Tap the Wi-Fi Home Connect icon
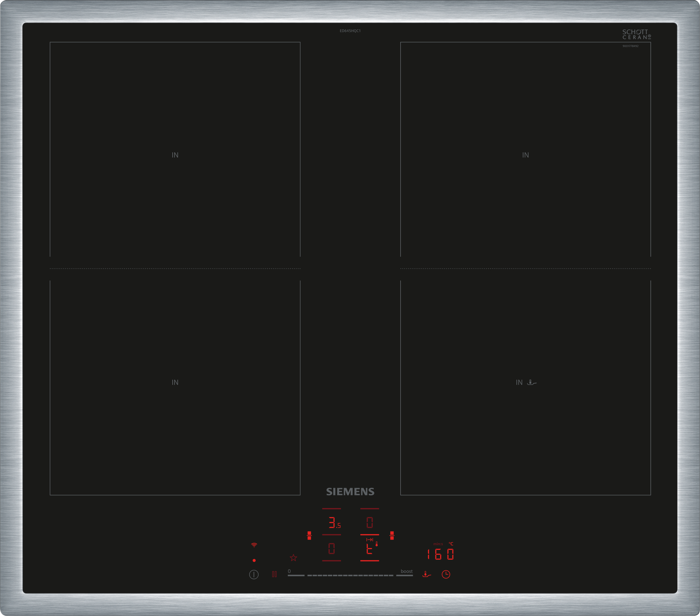 [254, 545]
